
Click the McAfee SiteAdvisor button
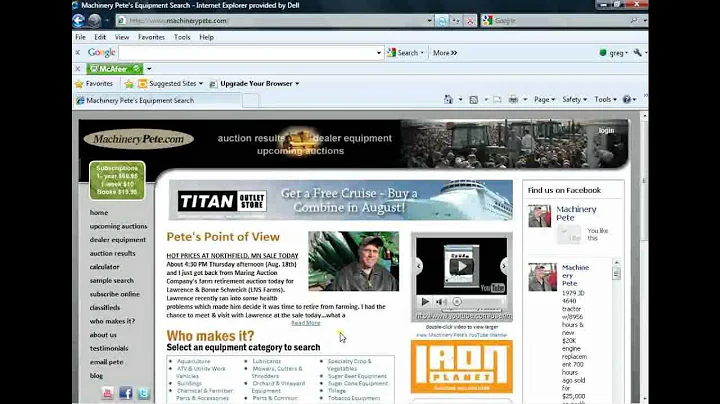[x=115, y=69]
